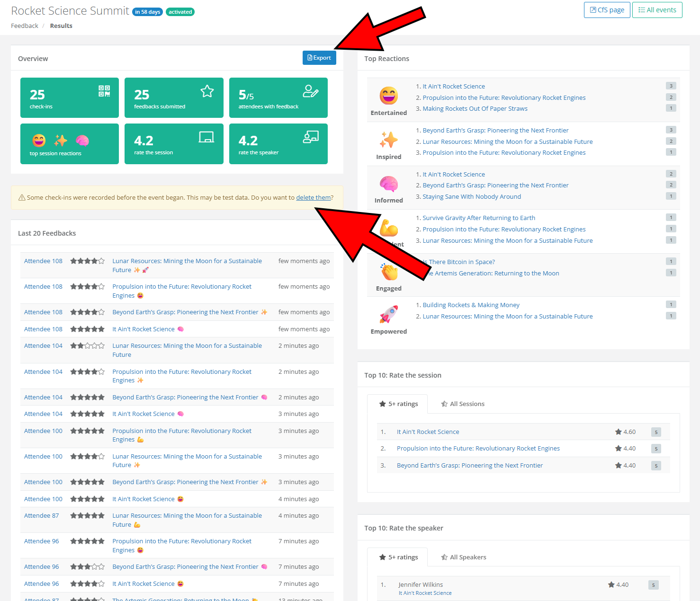Click the Informed brain emoji icon

click(x=388, y=184)
